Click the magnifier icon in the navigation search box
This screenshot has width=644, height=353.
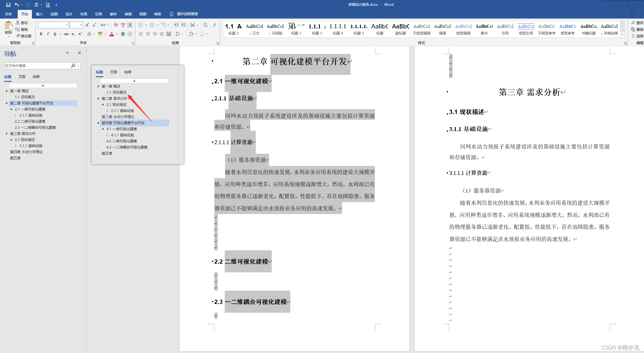coord(73,66)
